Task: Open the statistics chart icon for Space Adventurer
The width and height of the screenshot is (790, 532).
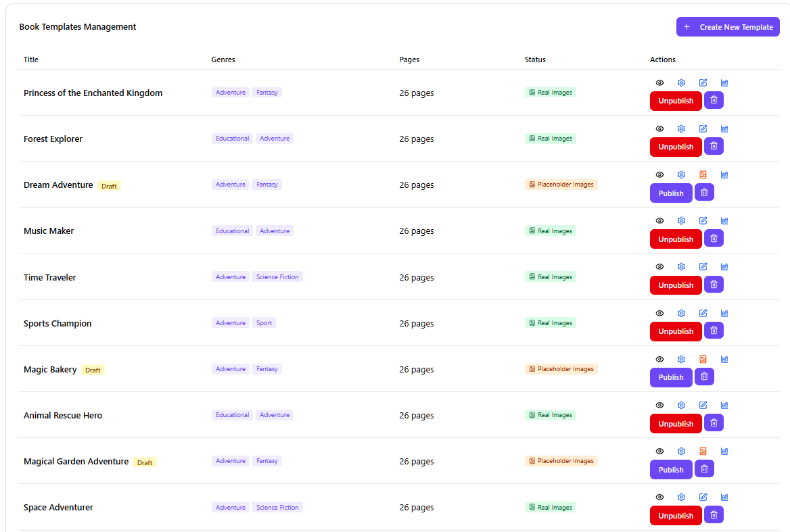Action: click(724, 498)
